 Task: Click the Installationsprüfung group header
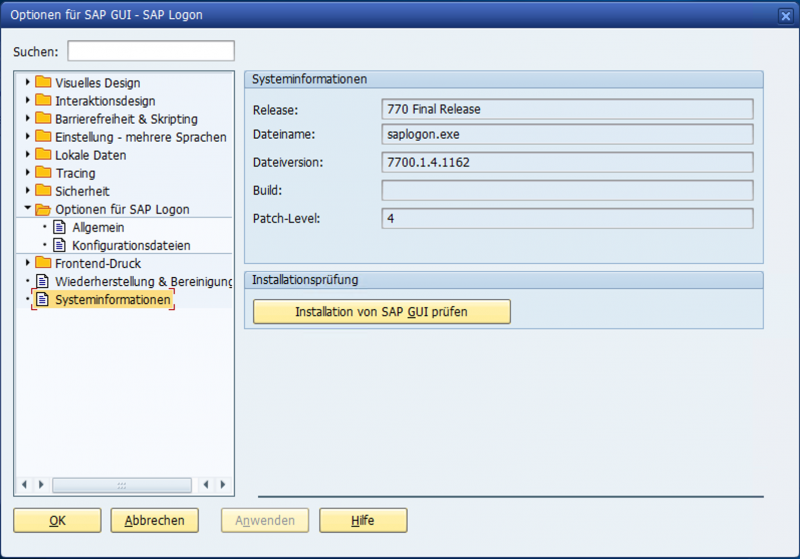point(504,280)
